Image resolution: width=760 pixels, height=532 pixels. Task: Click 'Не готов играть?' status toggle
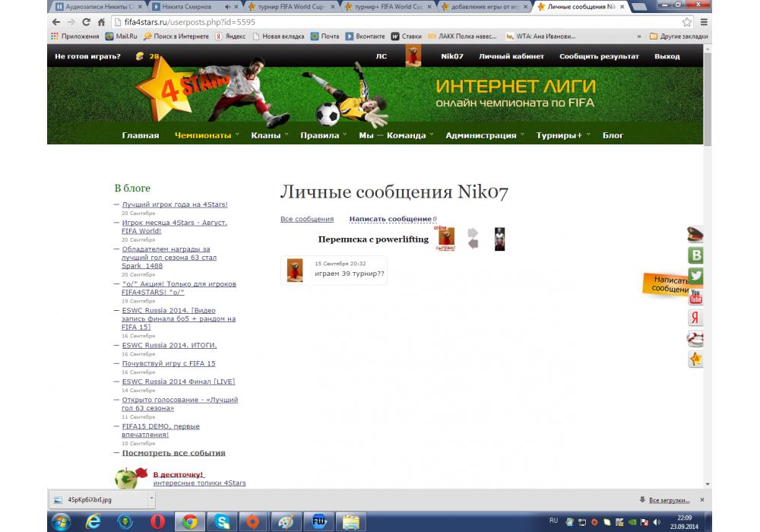click(87, 56)
